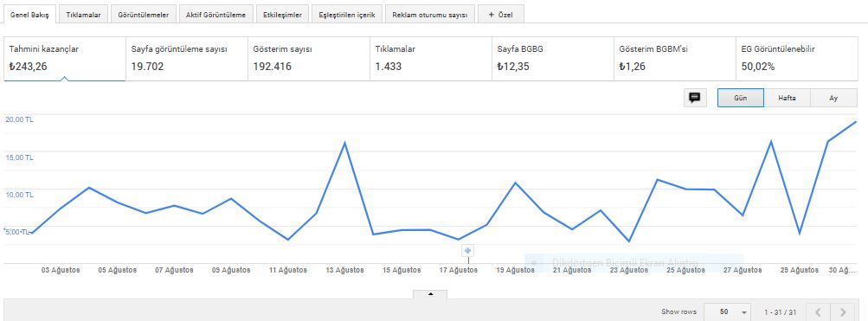This screenshot has height=321, width=868.
Task: Click the 15,00 TL axis label
Action: (19, 157)
